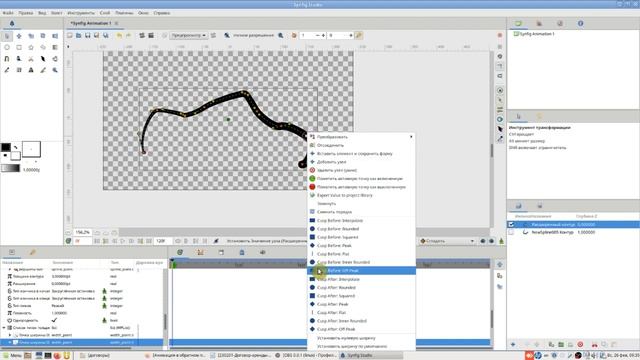Toggle the Однородность checkmark parameter
Screen dimensions: 640x360
click(x=54, y=320)
